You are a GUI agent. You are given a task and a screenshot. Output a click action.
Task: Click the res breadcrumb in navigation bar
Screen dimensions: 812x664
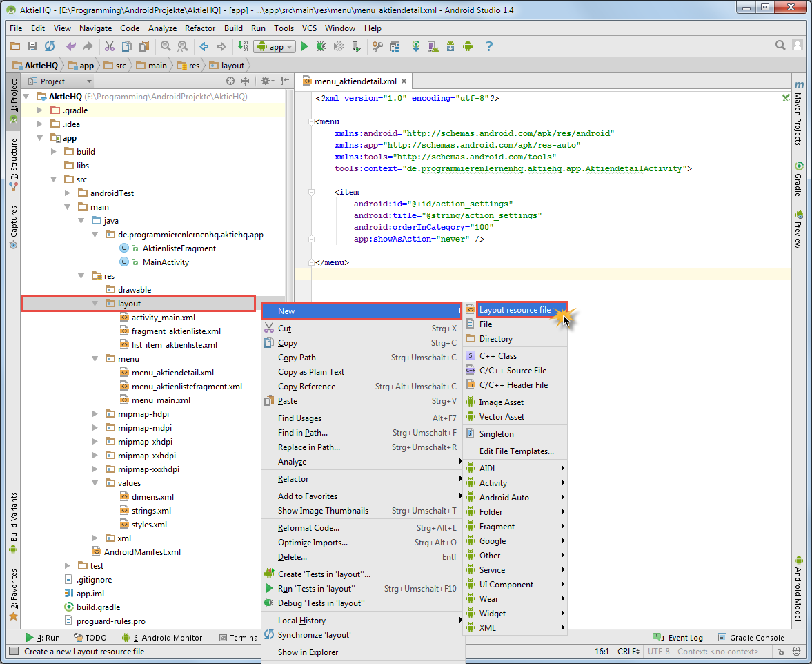pyautogui.click(x=188, y=66)
